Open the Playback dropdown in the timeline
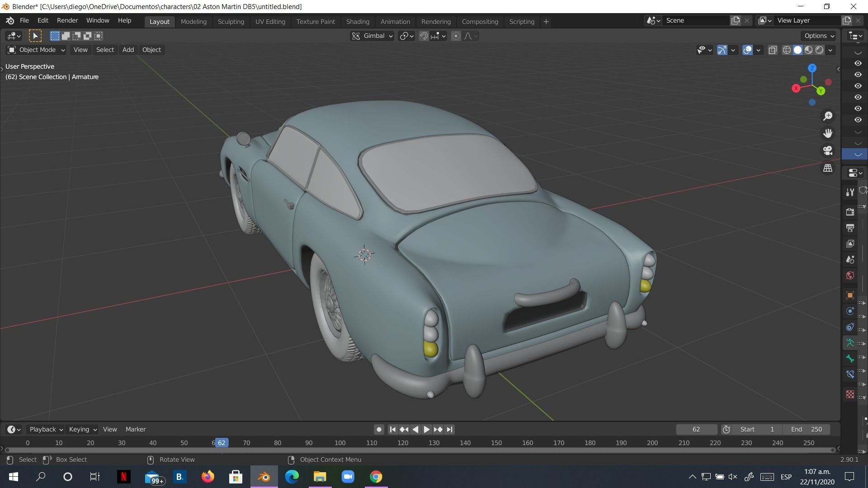 (45, 429)
